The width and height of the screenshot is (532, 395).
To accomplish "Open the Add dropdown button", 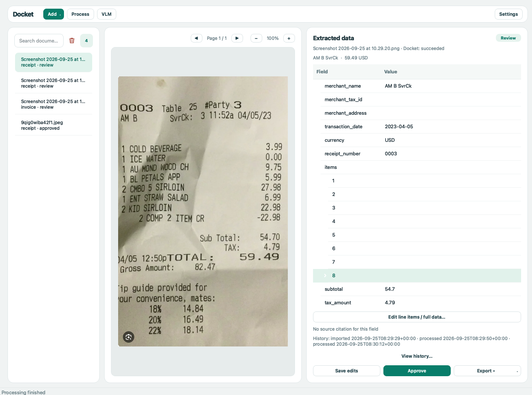I will [53, 14].
